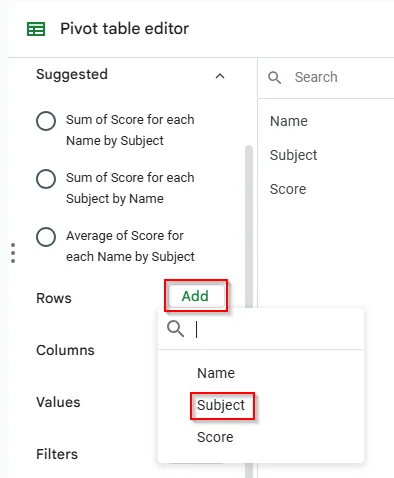
Task: Click the Add button next to Rows
Action: tap(196, 296)
